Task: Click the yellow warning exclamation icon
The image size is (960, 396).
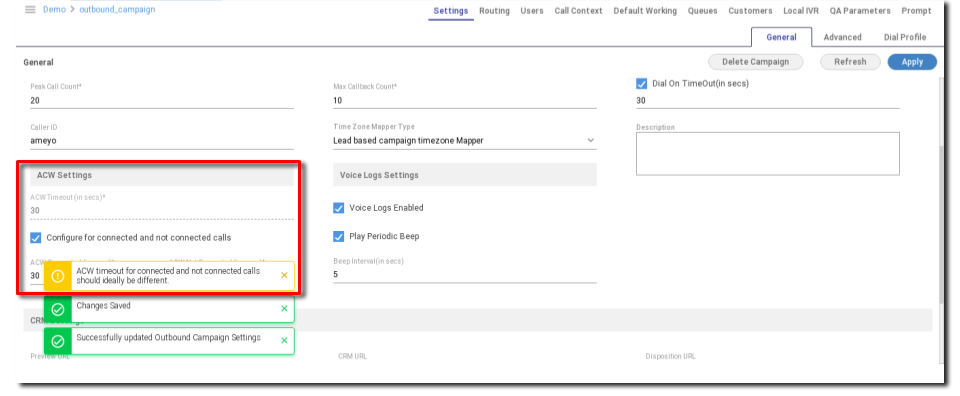Action: click(58, 276)
